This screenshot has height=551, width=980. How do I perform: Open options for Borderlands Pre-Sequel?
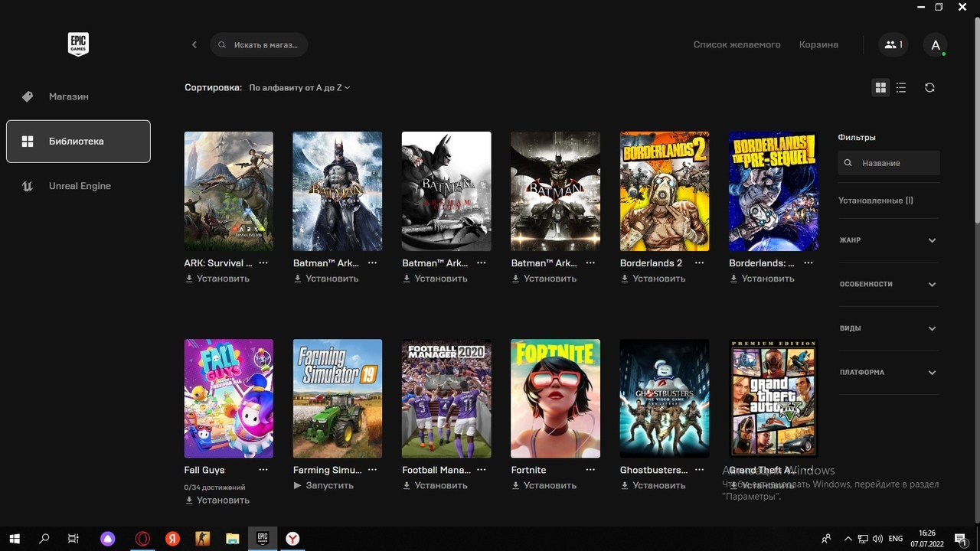coord(808,262)
